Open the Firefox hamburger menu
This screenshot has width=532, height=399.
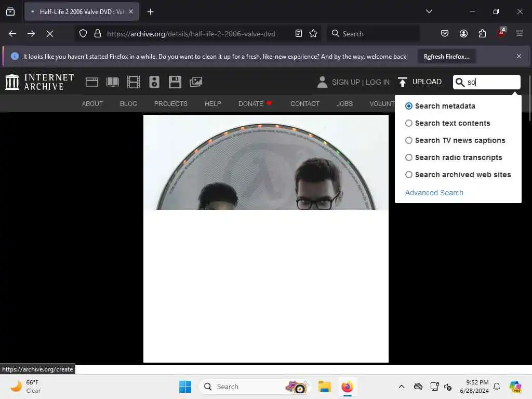tap(520, 34)
